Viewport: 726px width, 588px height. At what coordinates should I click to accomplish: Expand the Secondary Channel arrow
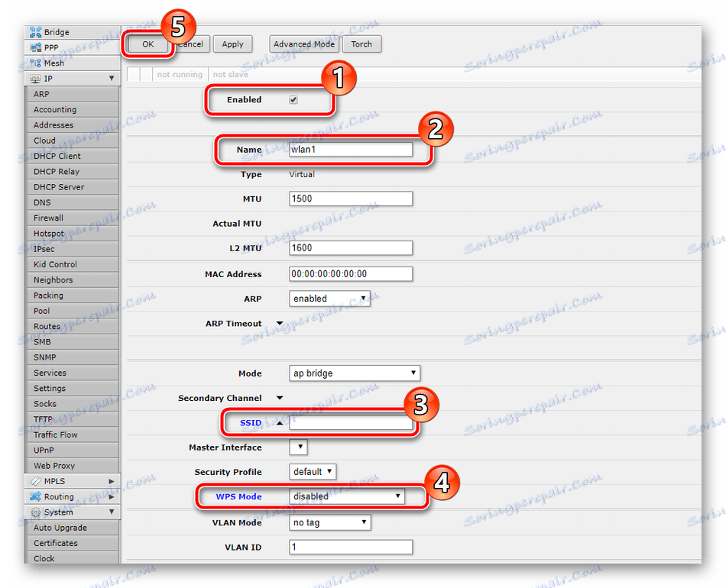point(280,398)
